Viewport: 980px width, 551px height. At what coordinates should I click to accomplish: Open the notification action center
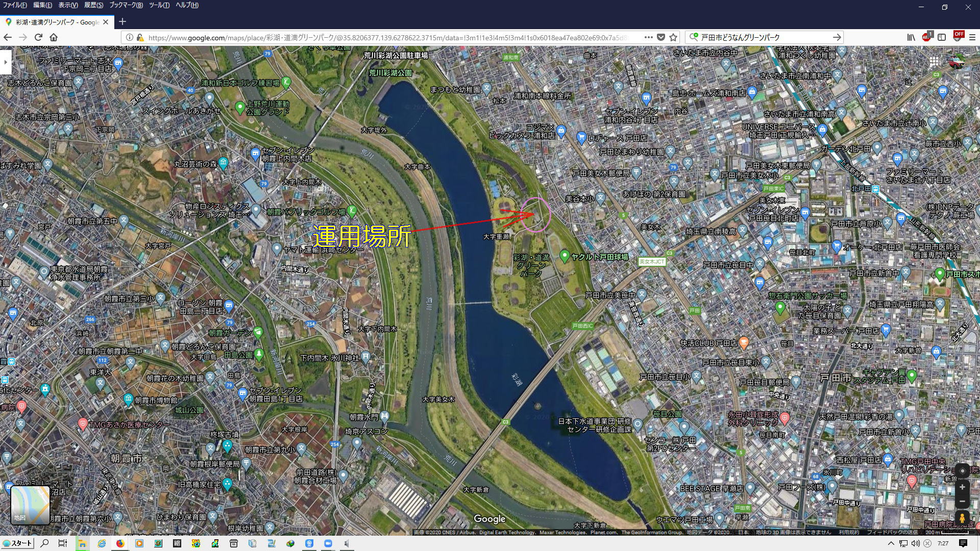(x=963, y=543)
